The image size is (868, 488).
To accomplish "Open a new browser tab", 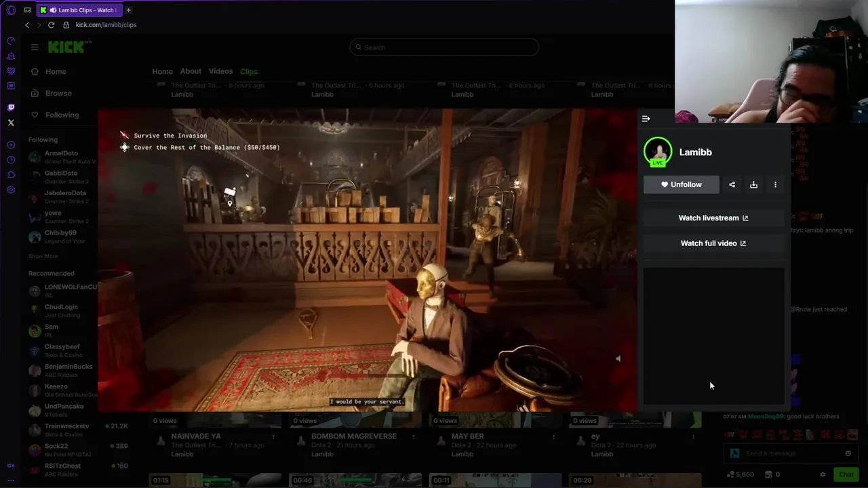I will 128,10.
